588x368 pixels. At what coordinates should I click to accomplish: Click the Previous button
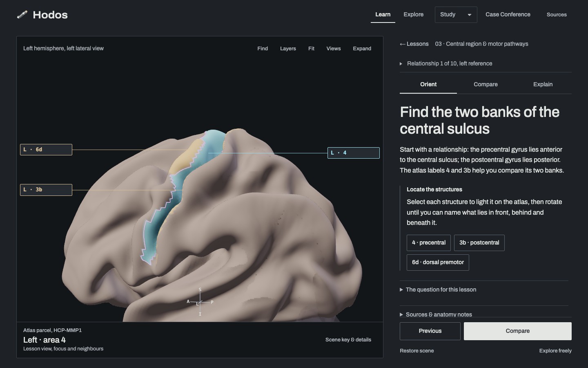tap(430, 331)
